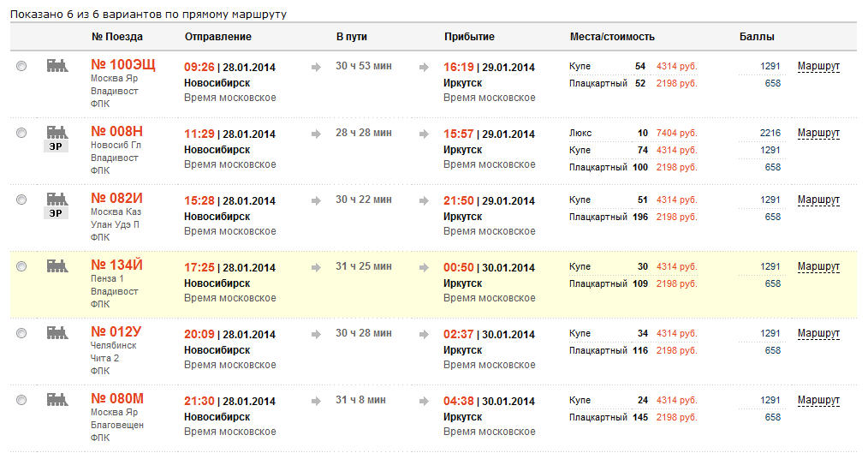Open train number № 008Н link
Image resolution: width=868 pixels, height=453 pixels.
(116, 131)
